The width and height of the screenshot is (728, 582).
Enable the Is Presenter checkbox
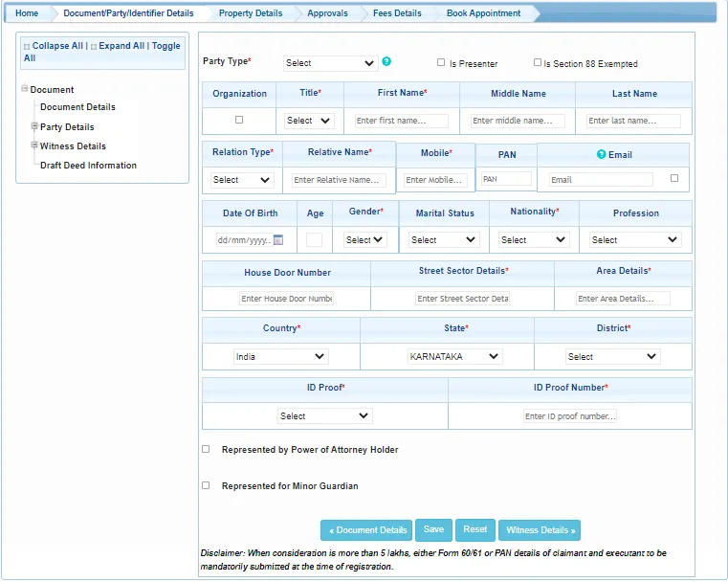coord(441,62)
